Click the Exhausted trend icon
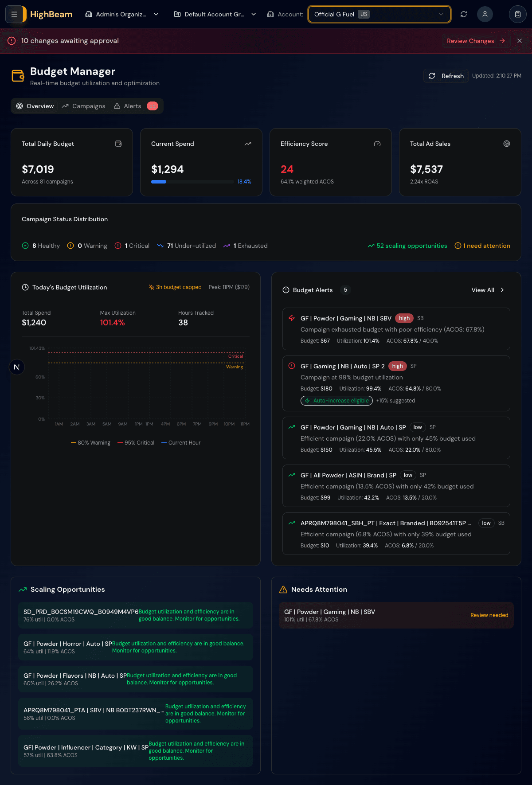 tap(227, 246)
